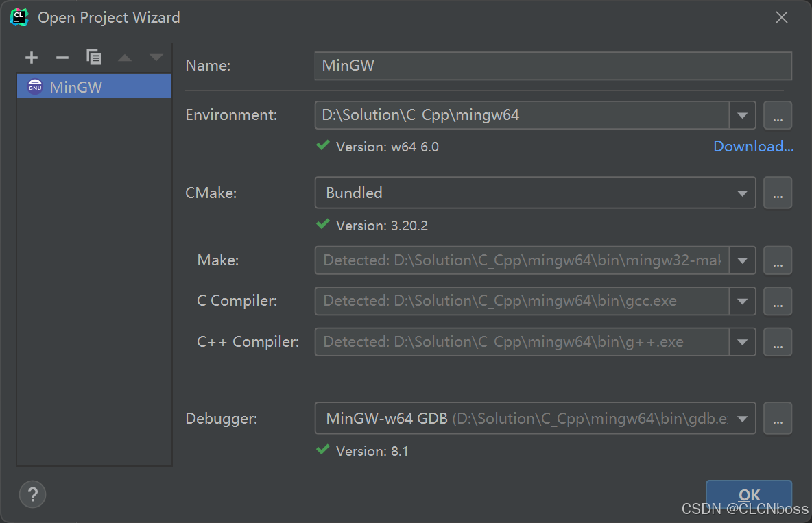Click the C++ Compiler detected path field

pyautogui.click(x=522, y=342)
